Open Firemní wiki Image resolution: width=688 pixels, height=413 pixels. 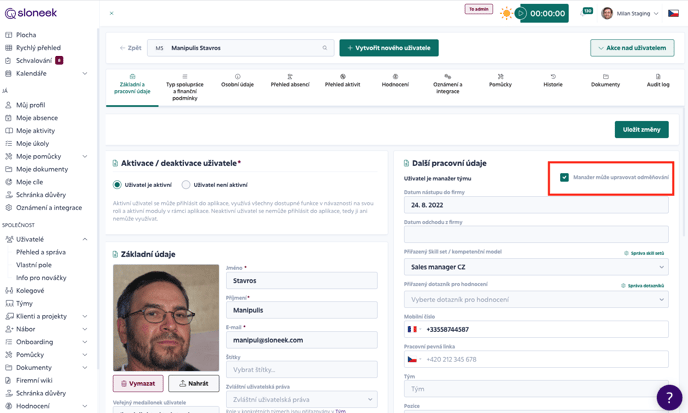pyautogui.click(x=34, y=380)
